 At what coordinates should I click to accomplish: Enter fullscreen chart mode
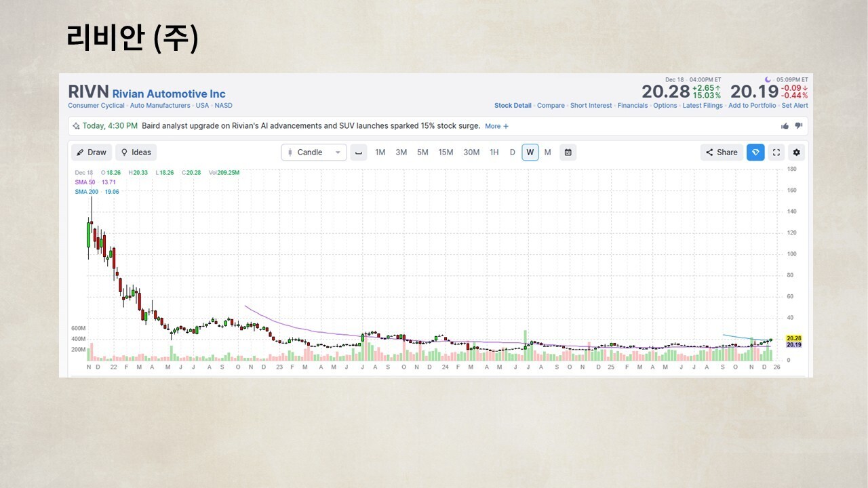click(x=776, y=152)
